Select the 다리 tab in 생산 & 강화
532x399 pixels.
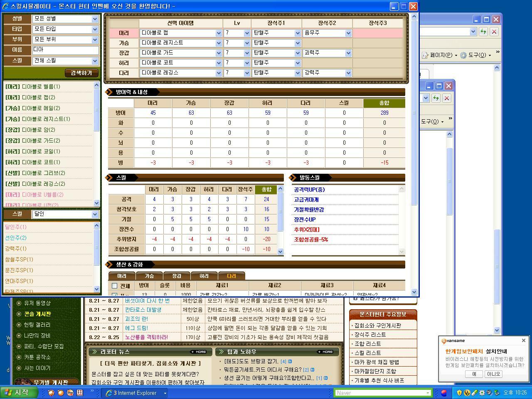coord(231,276)
